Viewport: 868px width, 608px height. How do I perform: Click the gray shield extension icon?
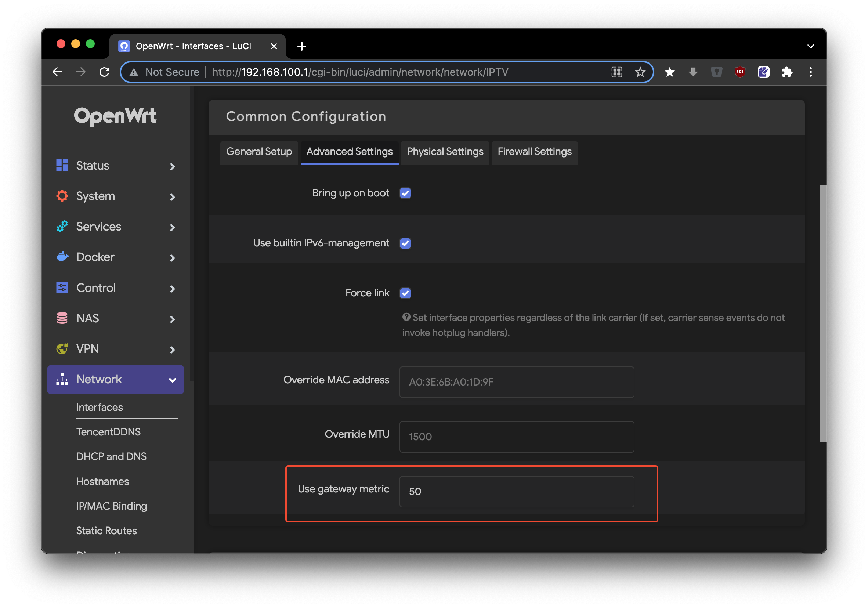coord(716,72)
